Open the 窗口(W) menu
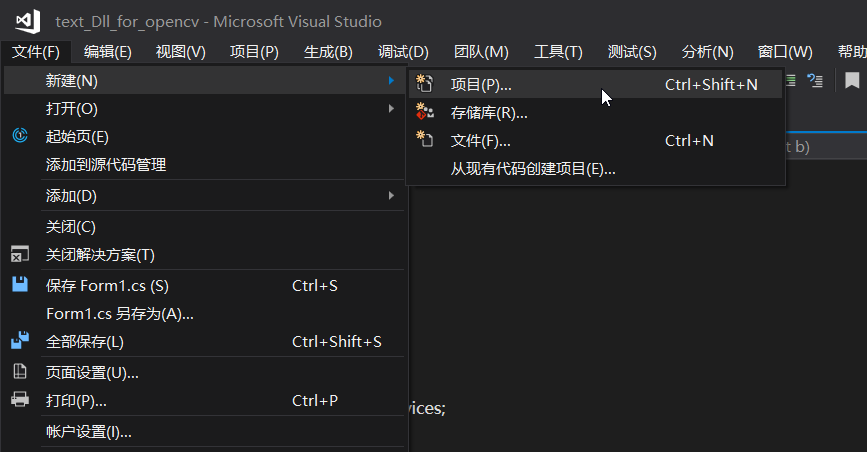The width and height of the screenshot is (867, 452). [x=785, y=52]
